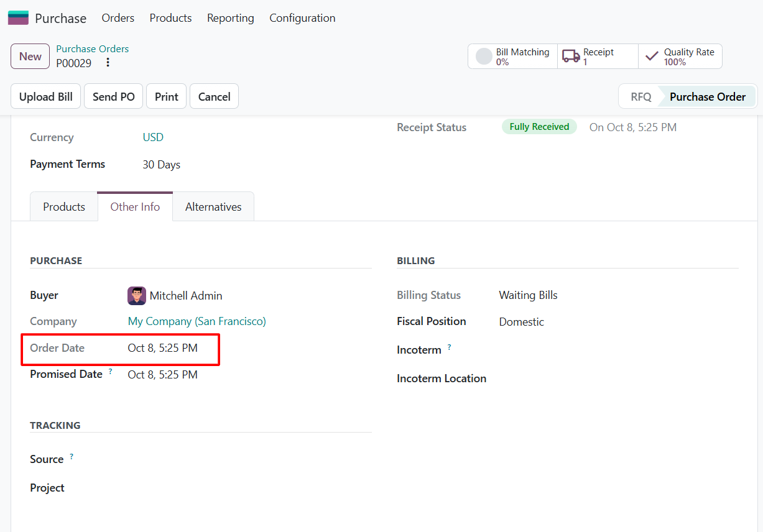
Task: Click the Promised Date value field
Action: [x=249, y=375]
